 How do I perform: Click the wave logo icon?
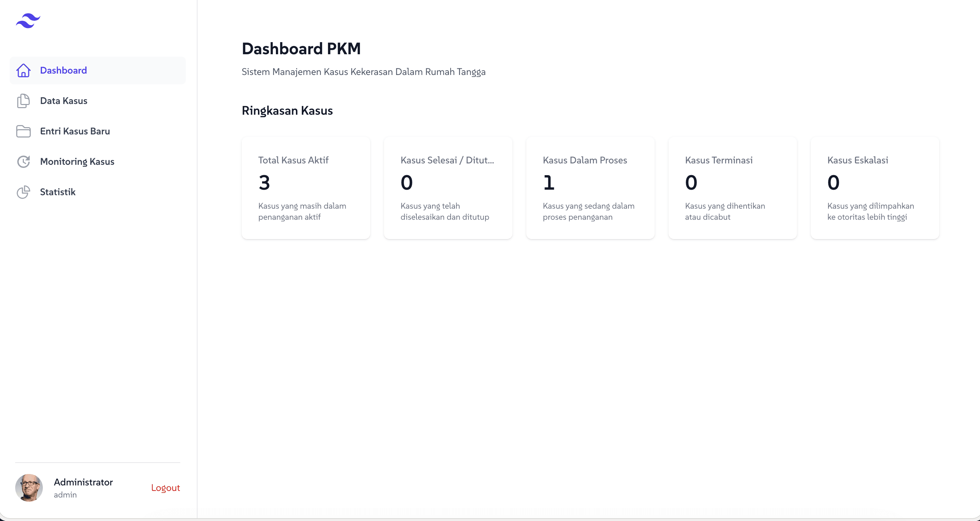(x=28, y=20)
